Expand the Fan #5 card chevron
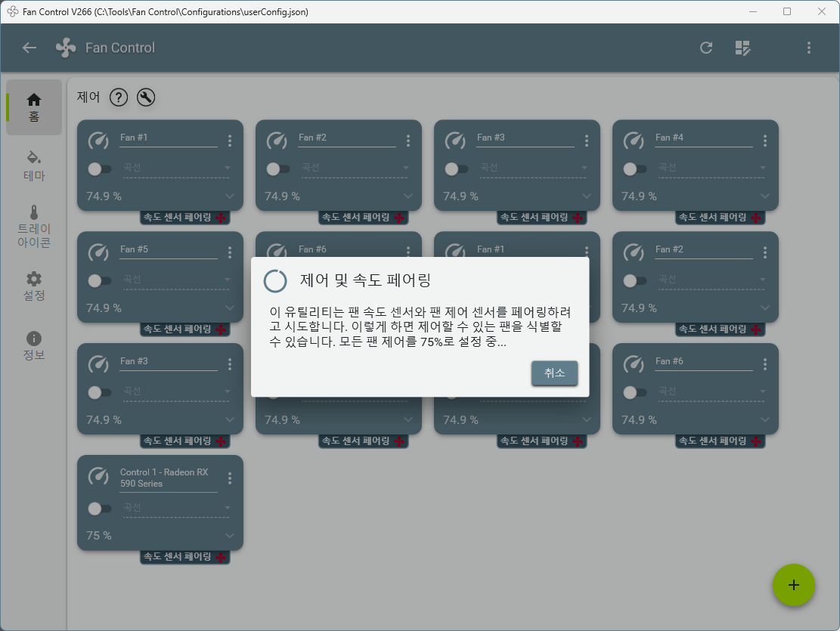Viewport: 840px width, 631px height. (x=230, y=308)
